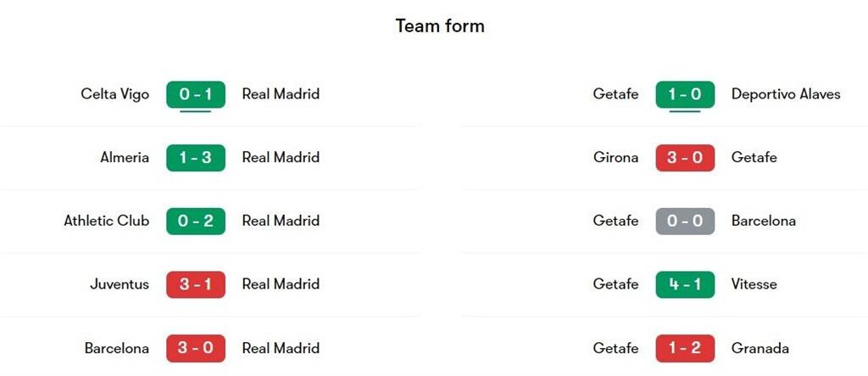Open the Girona team link
Viewport: 868px width, 376px height.
coord(615,158)
